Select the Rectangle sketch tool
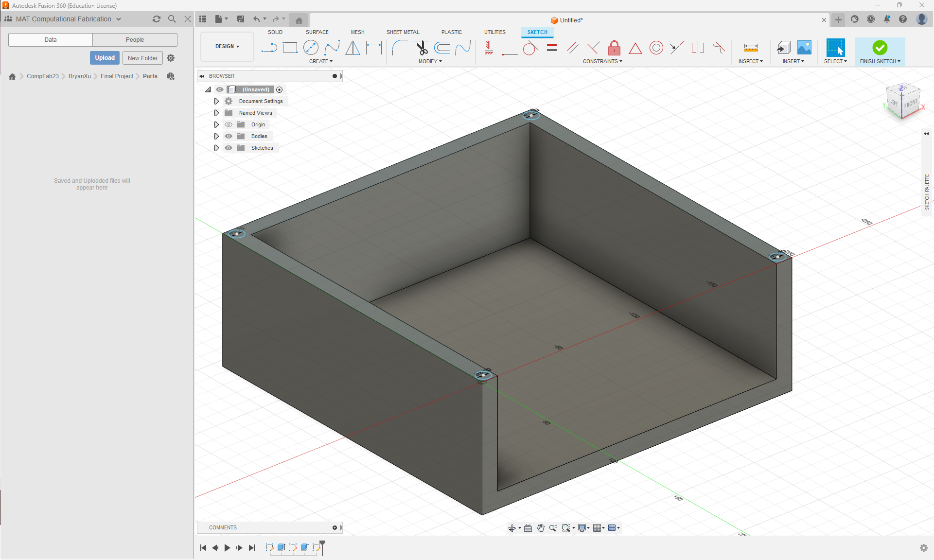Image resolution: width=934 pixels, height=560 pixels. [290, 48]
